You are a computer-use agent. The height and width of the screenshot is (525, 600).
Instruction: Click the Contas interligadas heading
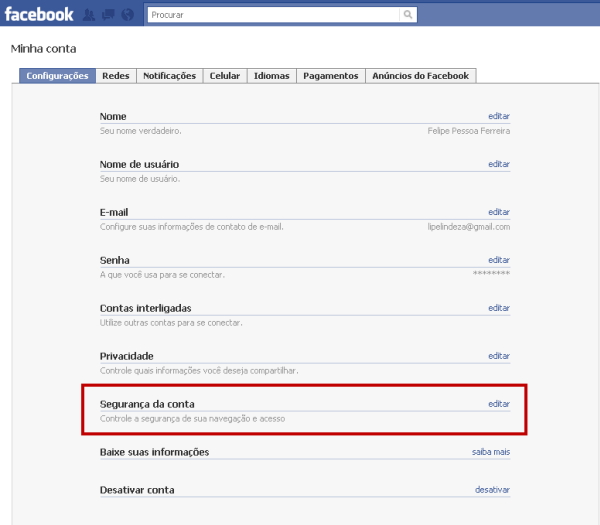pyautogui.click(x=145, y=308)
